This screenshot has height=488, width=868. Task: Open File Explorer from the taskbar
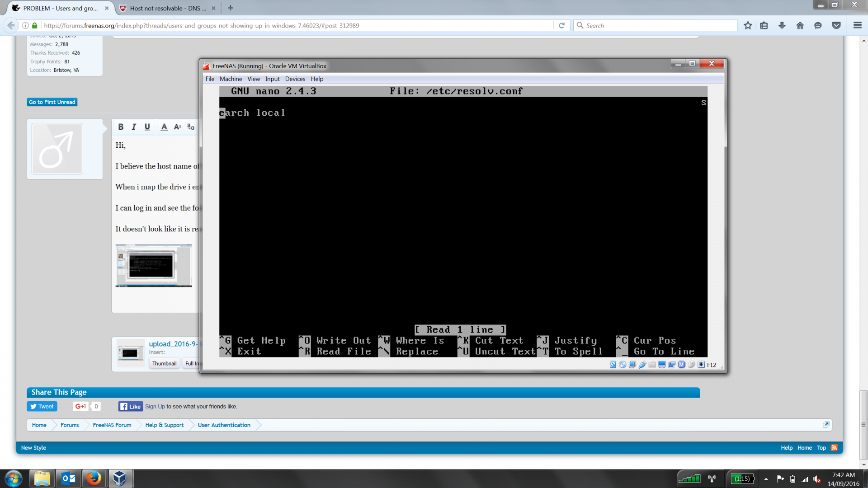coord(42,479)
